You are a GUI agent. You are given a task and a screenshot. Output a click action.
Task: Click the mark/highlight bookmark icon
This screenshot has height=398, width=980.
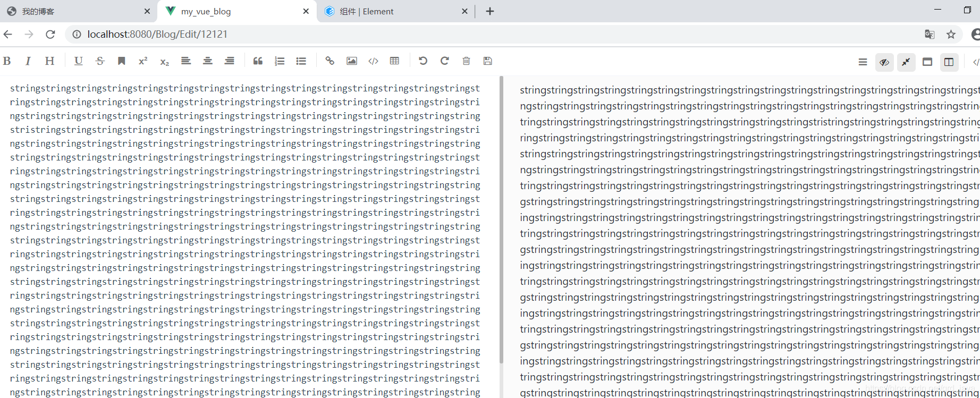[x=122, y=61]
